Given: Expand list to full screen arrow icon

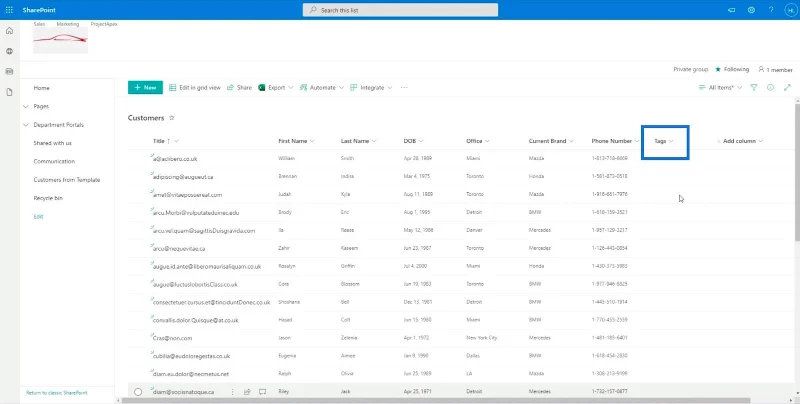Looking at the screenshot, I should [x=787, y=88].
